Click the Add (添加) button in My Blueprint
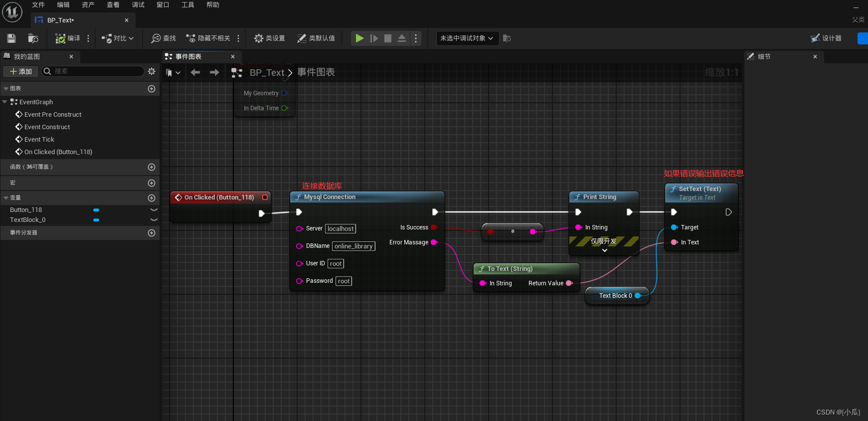868x421 pixels. coord(21,71)
